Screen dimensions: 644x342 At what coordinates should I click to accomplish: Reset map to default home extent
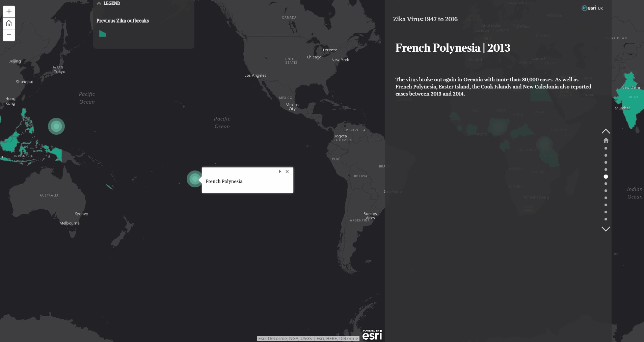9,23
